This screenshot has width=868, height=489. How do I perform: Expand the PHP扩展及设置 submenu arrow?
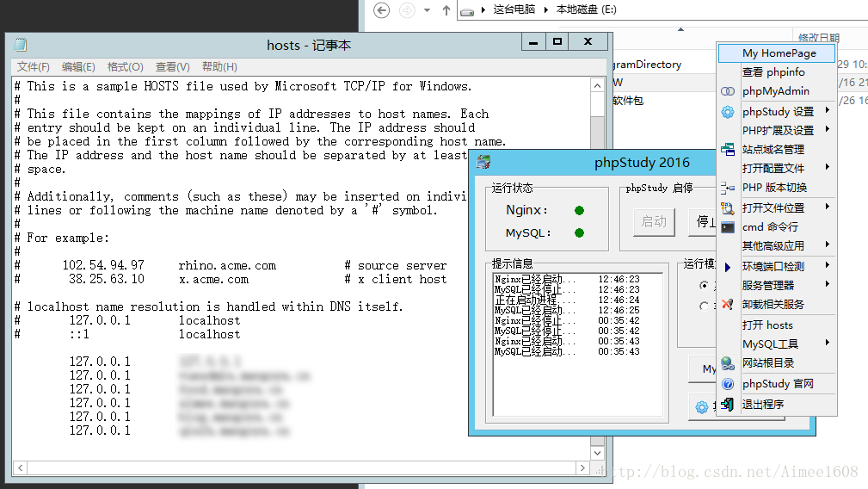click(828, 129)
